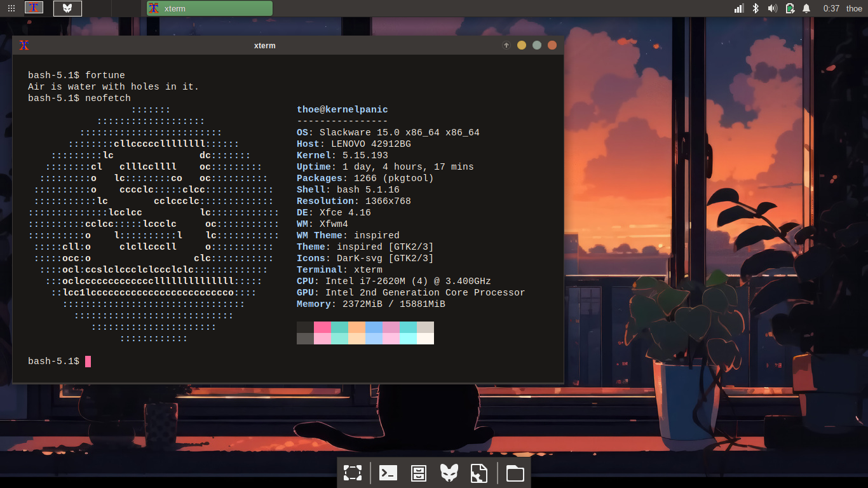Launch the screenshot tool from the dock
The width and height of the screenshot is (868, 488).
click(353, 473)
